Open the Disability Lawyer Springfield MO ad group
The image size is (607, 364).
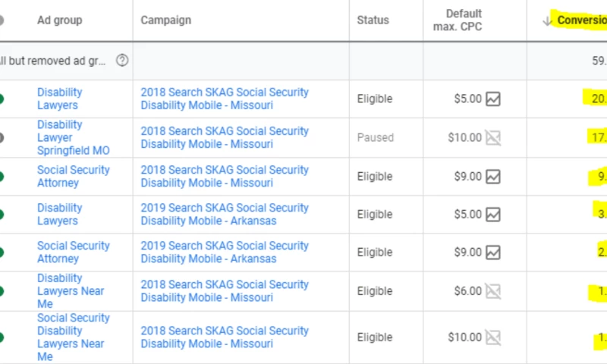(73, 138)
